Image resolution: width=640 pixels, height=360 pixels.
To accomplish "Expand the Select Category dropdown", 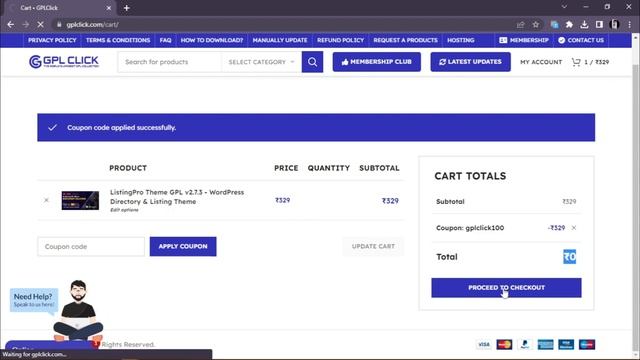I will [261, 62].
